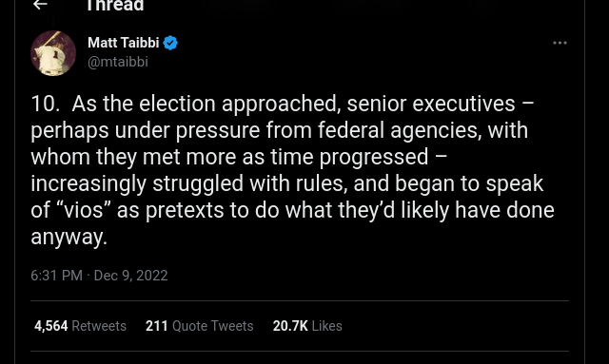This screenshot has height=364, width=609.
Task: View the 4,564 retweet count number
Action: (50, 326)
